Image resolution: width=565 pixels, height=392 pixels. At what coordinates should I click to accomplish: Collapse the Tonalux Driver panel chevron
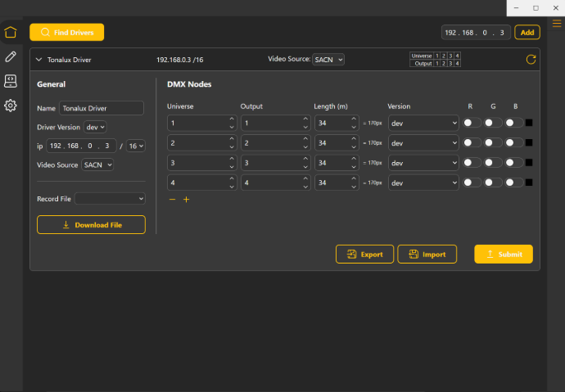click(x=39, y=60)
